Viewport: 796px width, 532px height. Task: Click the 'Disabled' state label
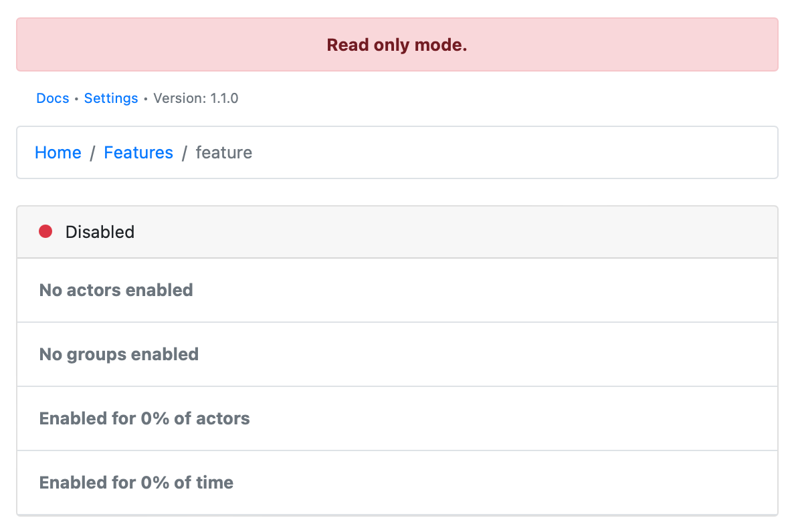(100, 232)
